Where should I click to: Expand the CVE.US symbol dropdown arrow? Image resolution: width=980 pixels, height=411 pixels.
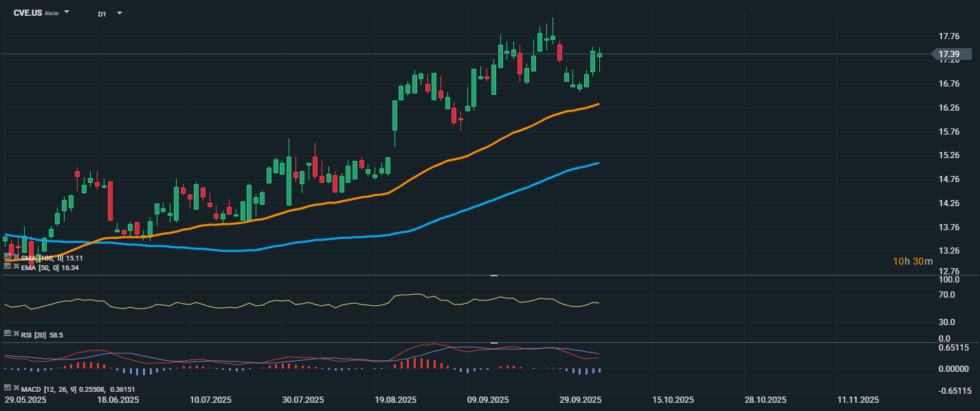[x=67, y=12]
